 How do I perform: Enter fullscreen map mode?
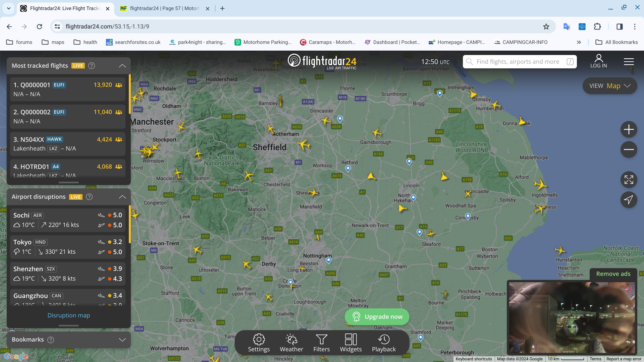coord(629,180)
